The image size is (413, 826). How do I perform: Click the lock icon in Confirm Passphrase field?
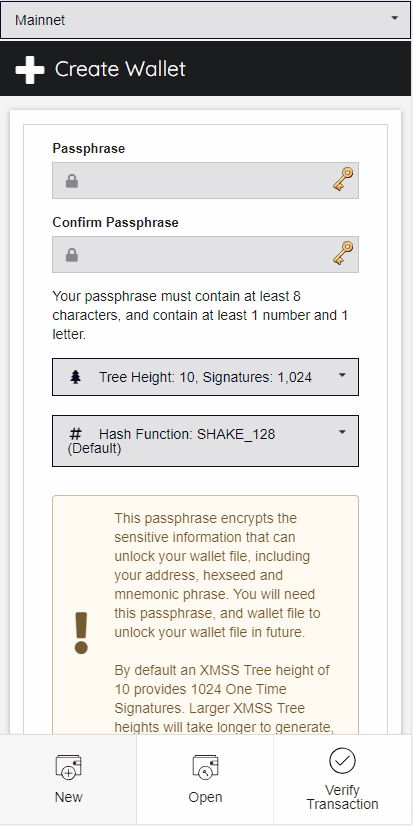click(x=72, y=255)
